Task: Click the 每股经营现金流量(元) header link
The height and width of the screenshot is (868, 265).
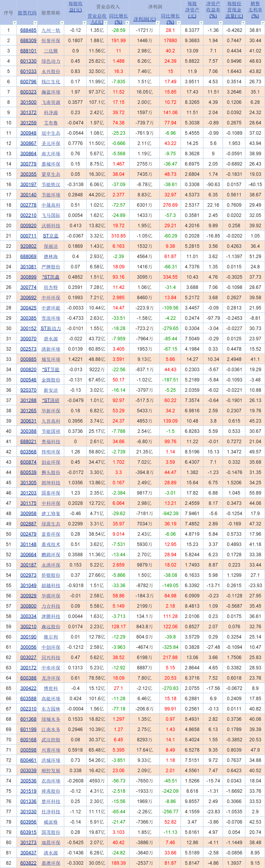Action: 234,10
